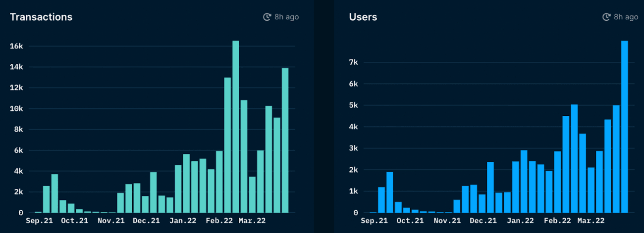Select the Users chart title
This screenshot has width=644, height=233.
(x=363, y=17)
